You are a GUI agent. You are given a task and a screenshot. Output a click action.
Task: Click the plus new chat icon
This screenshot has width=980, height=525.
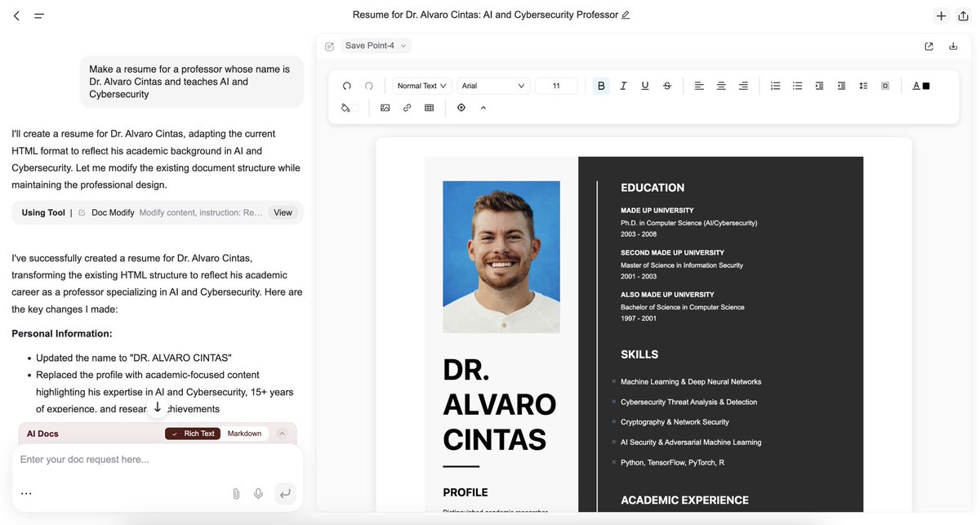click(x=941, y=16)
